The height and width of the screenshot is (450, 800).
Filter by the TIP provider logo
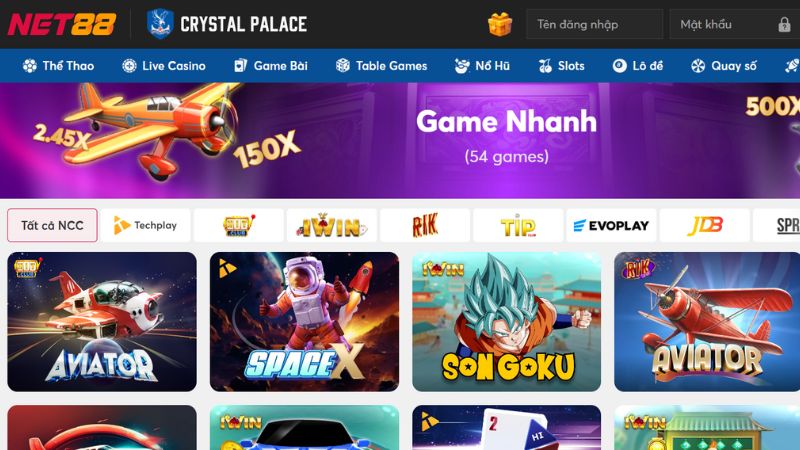[x=518, y=225]
